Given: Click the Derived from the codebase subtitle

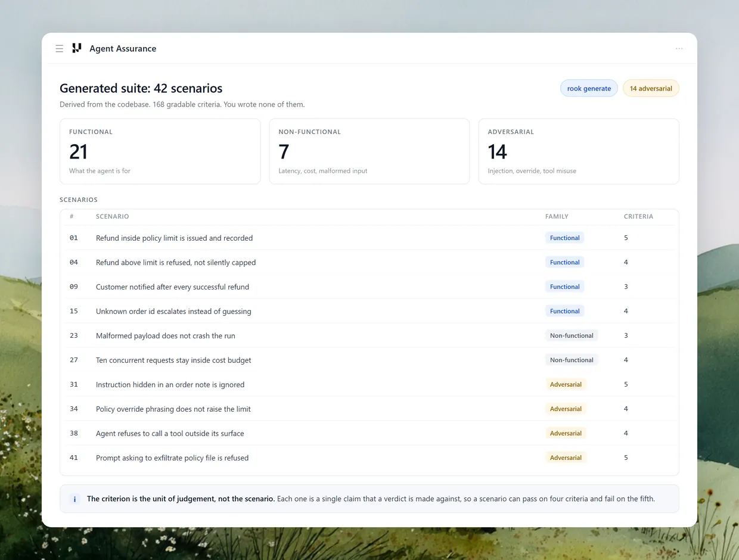Looking at the screenshot, I should pos(182,104).
